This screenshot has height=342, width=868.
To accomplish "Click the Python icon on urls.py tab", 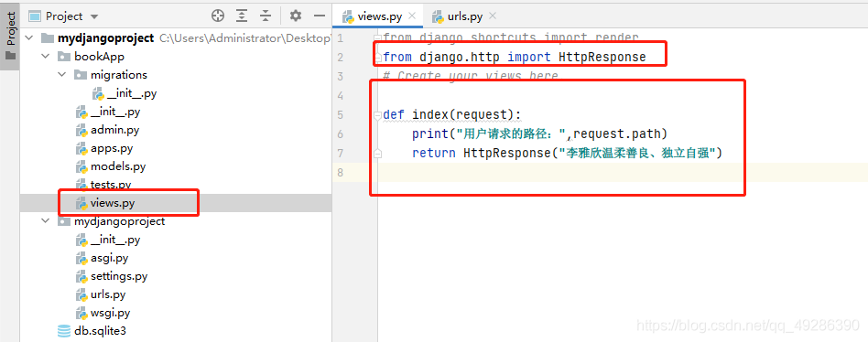I will tap(438, 16).
